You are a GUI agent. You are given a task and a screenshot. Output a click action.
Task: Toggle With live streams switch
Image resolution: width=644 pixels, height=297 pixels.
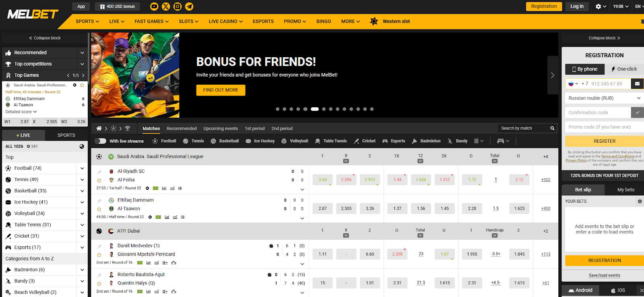(x=100, y=141)
